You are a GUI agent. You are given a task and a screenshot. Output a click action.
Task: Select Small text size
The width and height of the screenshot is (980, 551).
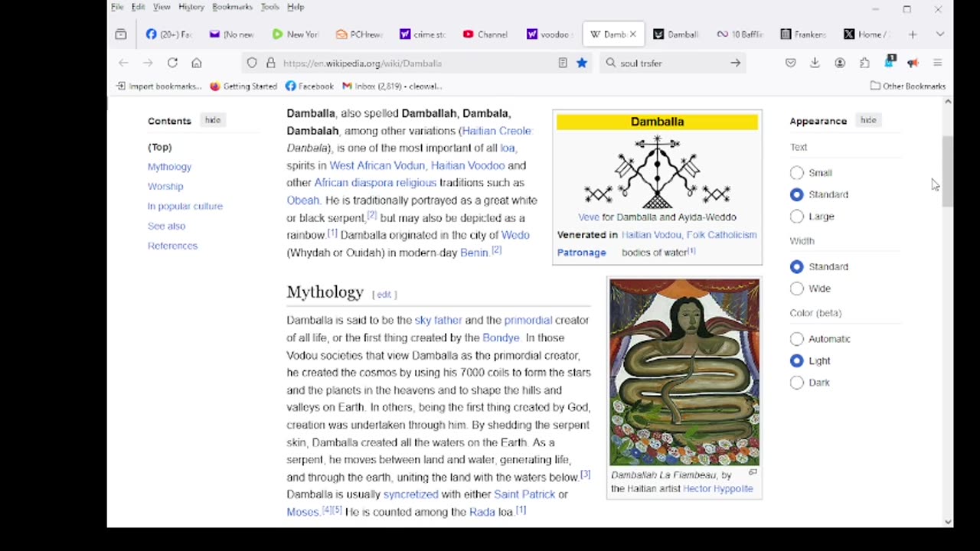tap(797, 173)
